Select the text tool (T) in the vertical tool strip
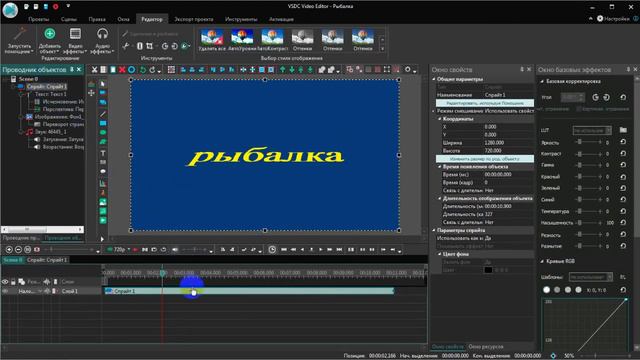This screenshot has width=640, height=360. coord(103,153)
